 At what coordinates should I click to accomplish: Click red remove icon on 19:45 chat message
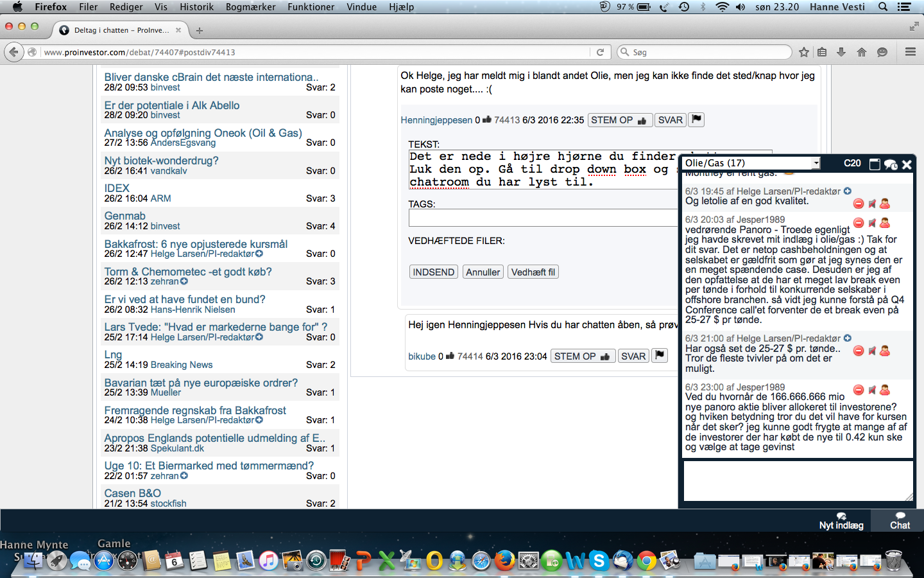[x=859, y=204]
